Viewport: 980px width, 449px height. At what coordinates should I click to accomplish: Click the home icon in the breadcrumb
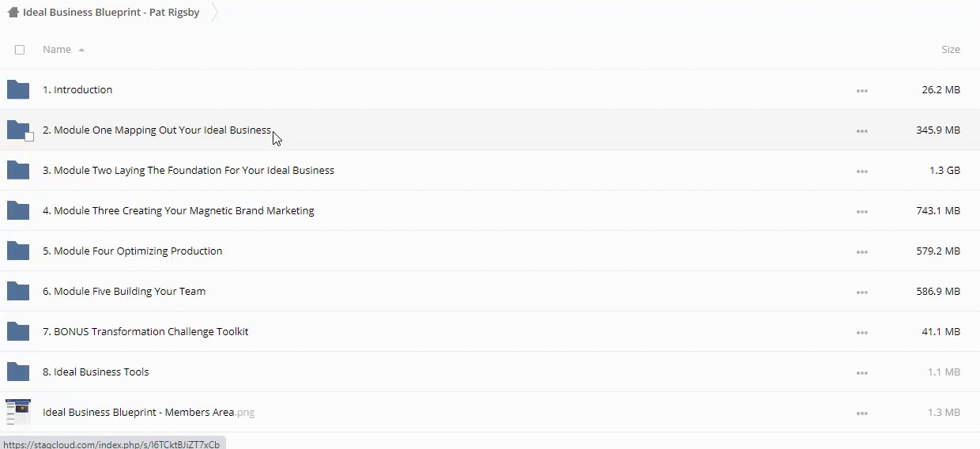13,13
